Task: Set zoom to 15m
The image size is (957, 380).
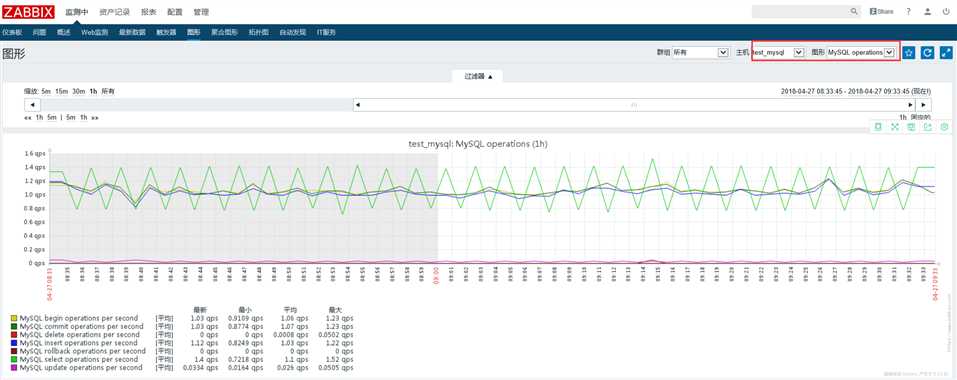Action: tap(62, 91)
